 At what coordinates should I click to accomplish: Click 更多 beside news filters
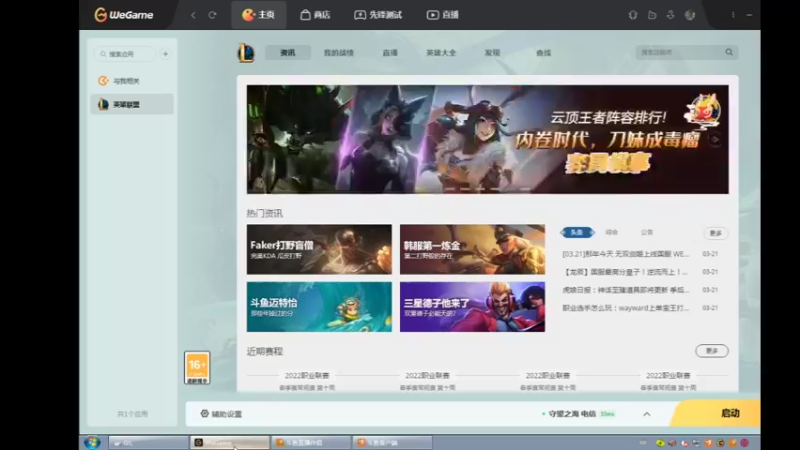(x=716, y=233)
